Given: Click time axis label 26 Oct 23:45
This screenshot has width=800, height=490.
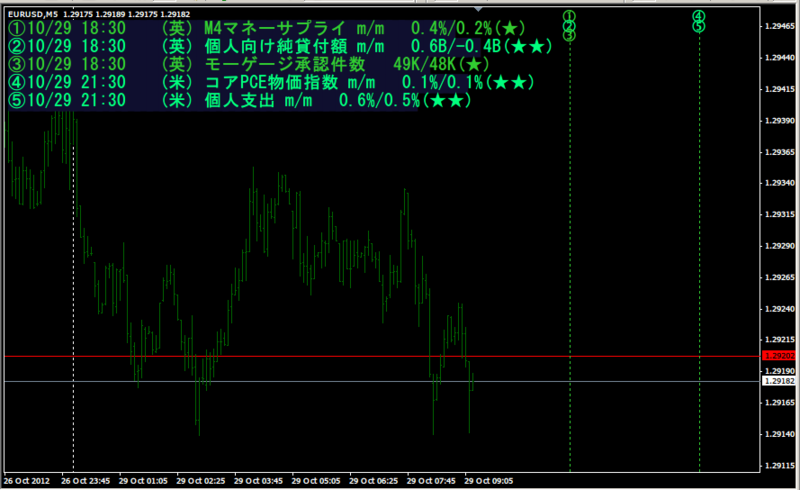Looking at the screenshot, I should [x=85, y=481].
